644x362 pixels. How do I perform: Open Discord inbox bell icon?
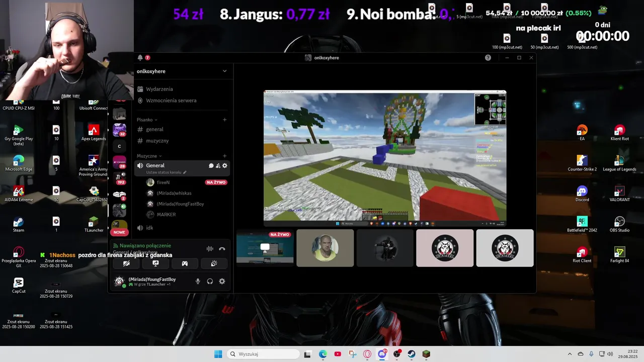click(x=140, y=58)
